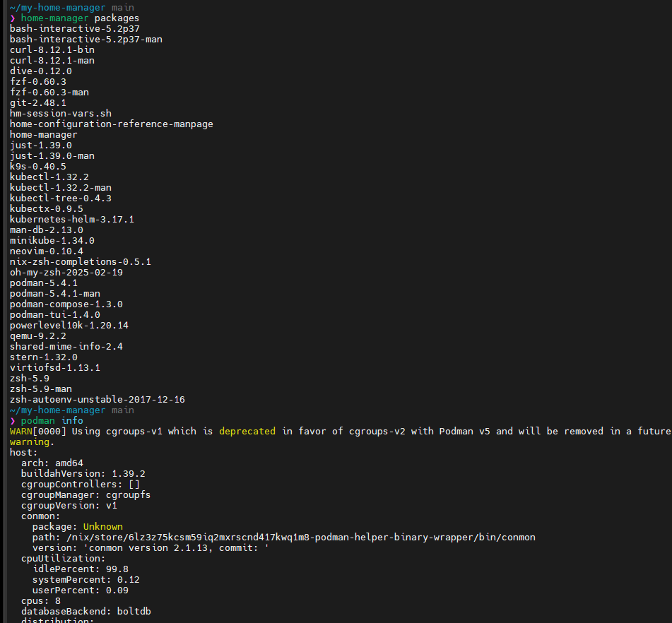Click the pink prompt arrow before home-manager
Image resolution: width=672 pixels, height=623 pixels.
click(13, 18)
